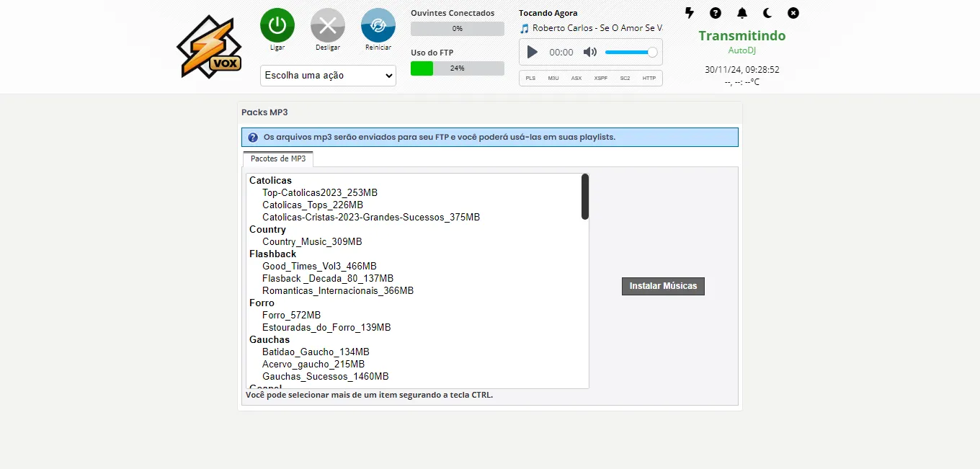Click the Instalar Músicas button
This screenshot has width=980, height=469.
click(663, 286)
